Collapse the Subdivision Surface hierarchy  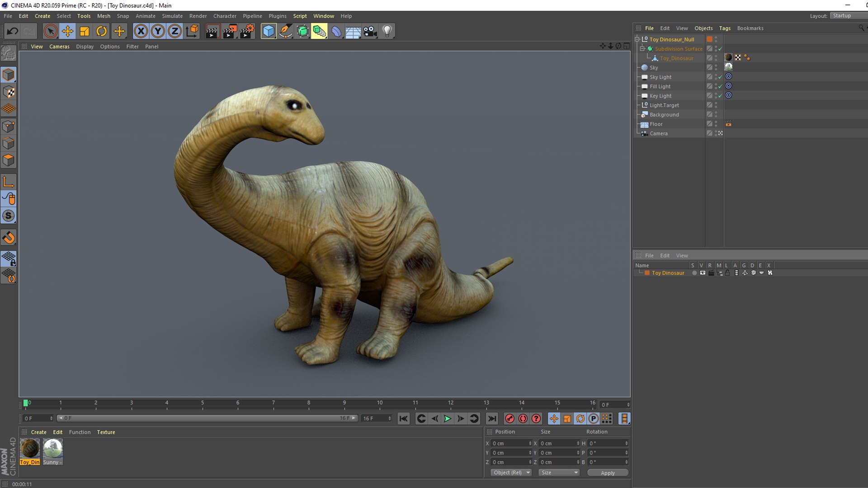[642, 49]
